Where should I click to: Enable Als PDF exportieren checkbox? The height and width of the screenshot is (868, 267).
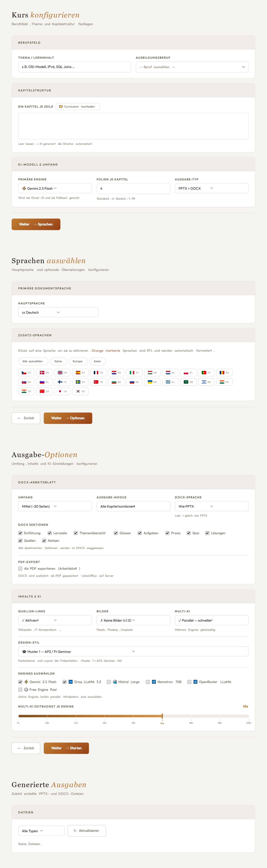20,569
